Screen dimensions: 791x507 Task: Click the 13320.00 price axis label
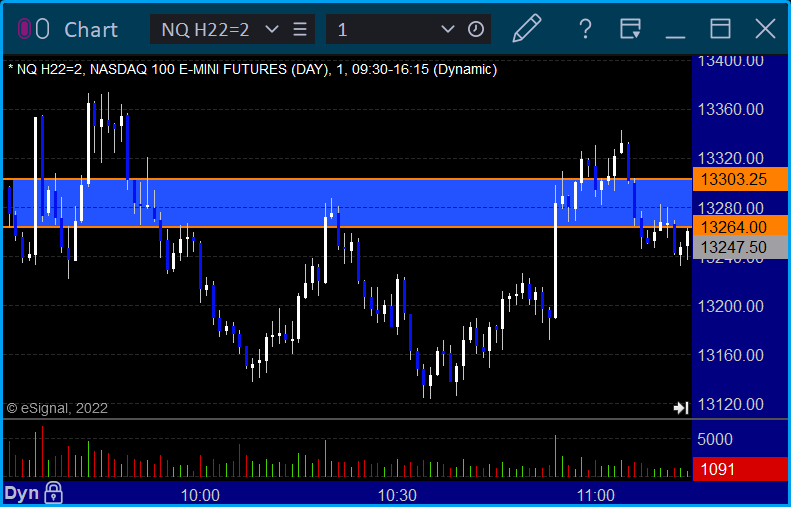tap(730, 158)
